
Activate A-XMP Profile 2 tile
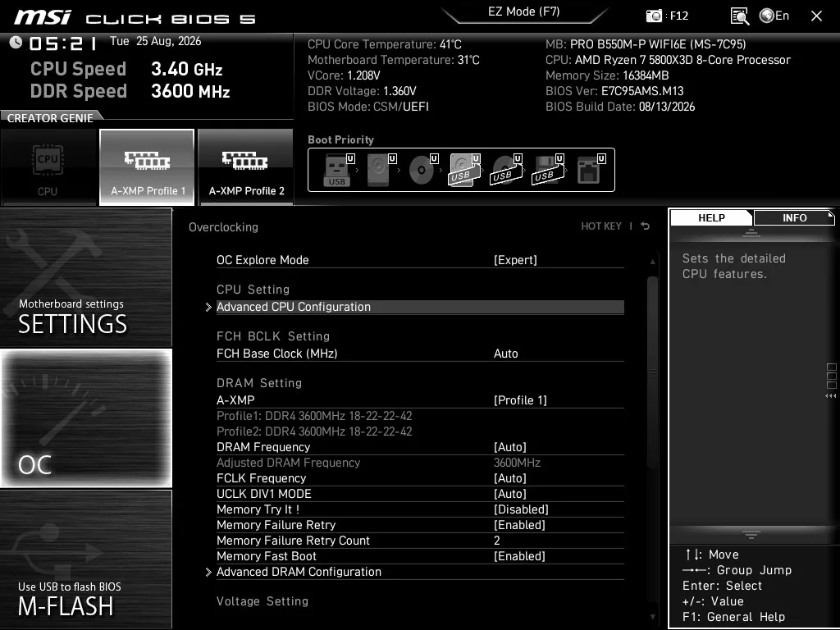(246, 167)
